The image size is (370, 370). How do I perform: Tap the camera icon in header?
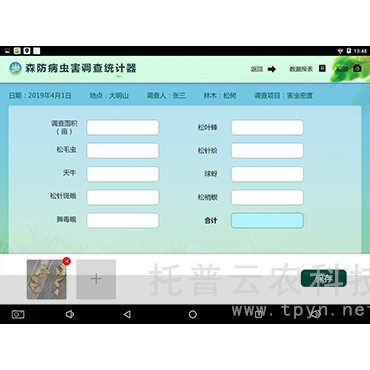pos(357,68)
